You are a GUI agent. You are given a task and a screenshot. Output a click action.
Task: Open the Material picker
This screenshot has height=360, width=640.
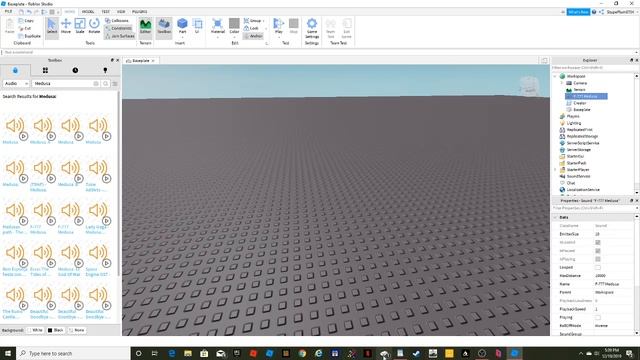point(218,24)
